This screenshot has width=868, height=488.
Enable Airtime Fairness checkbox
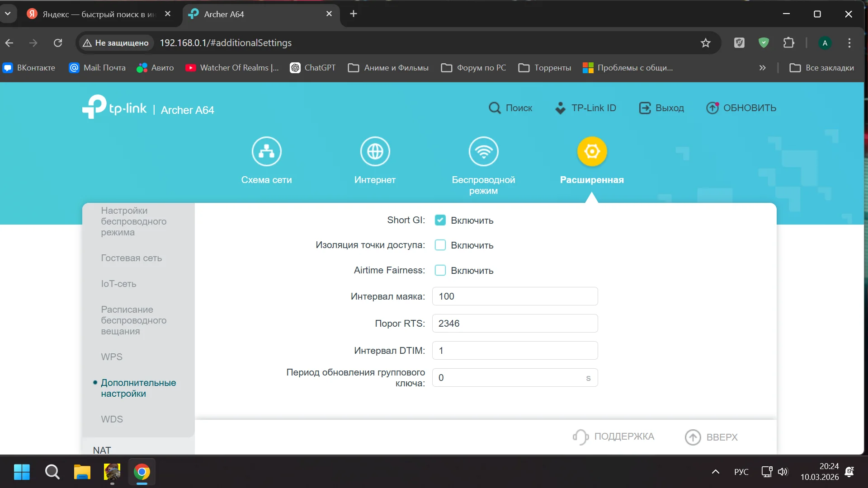[440, 270]
